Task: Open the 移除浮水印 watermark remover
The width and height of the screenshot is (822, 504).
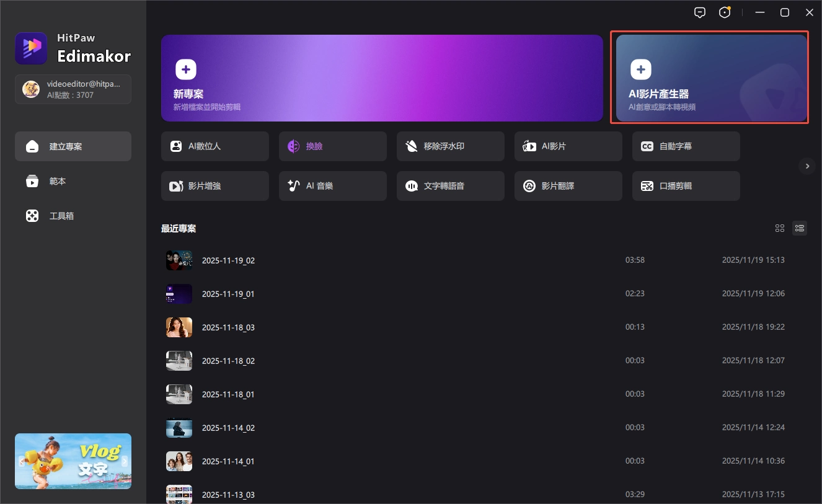Action: [450, 146]
